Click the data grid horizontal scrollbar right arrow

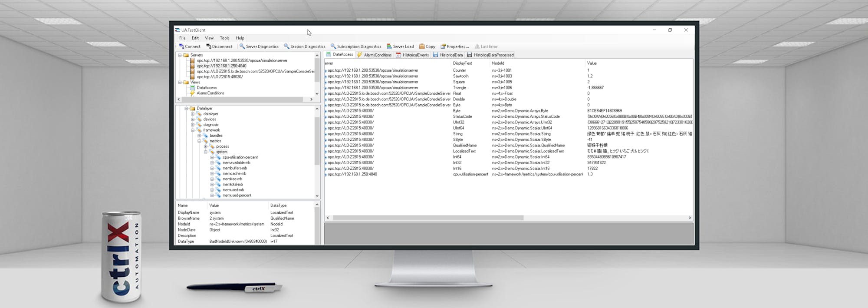[x=690, y=218]
